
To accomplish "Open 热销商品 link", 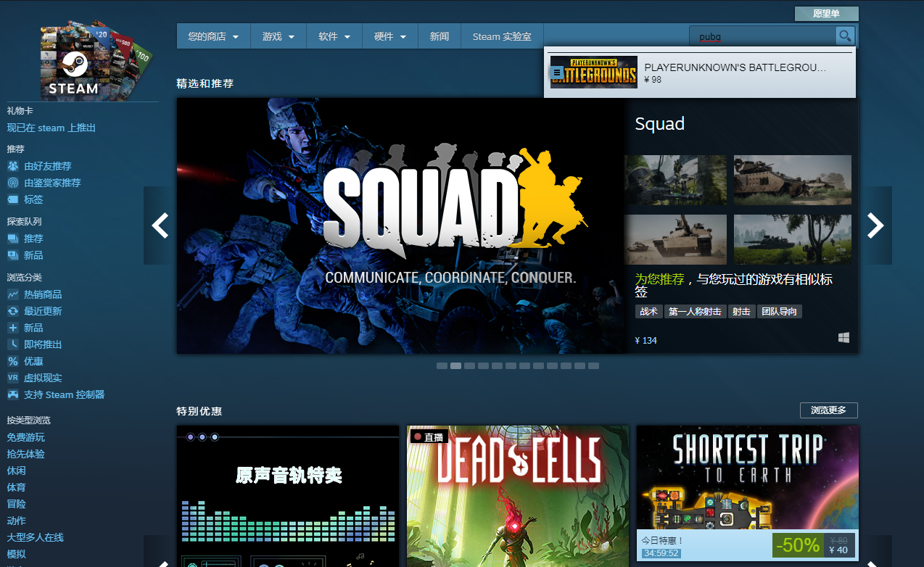I will point(43,294).
